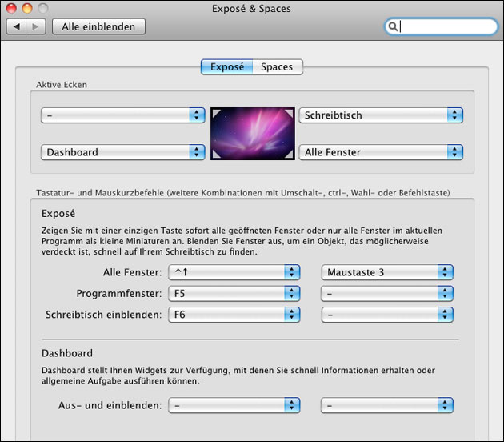The width and height of the screenshot is (504, 442).
Task: Go forward with the right arrow button
Action: tap(36, 26)
